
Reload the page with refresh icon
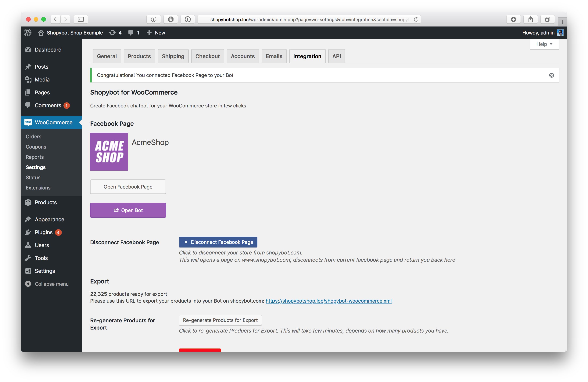click(x=416, y=19)
